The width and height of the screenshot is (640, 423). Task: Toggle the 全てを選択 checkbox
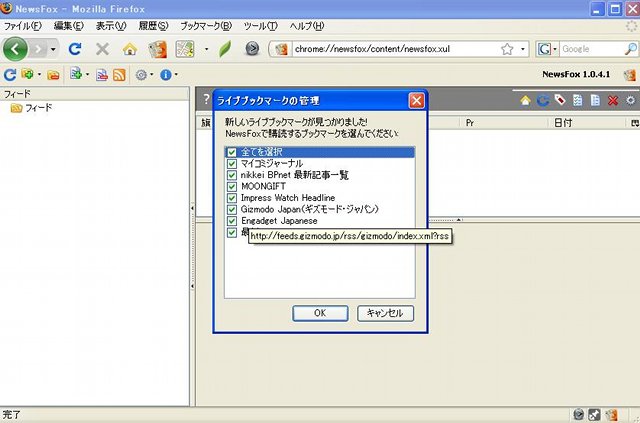click(x=232, y=152)
